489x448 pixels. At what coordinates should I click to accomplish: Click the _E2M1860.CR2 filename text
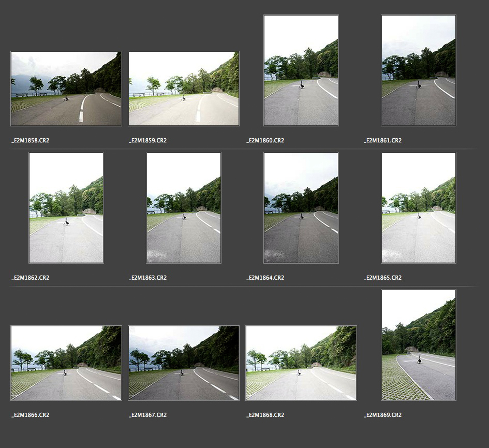265,141
